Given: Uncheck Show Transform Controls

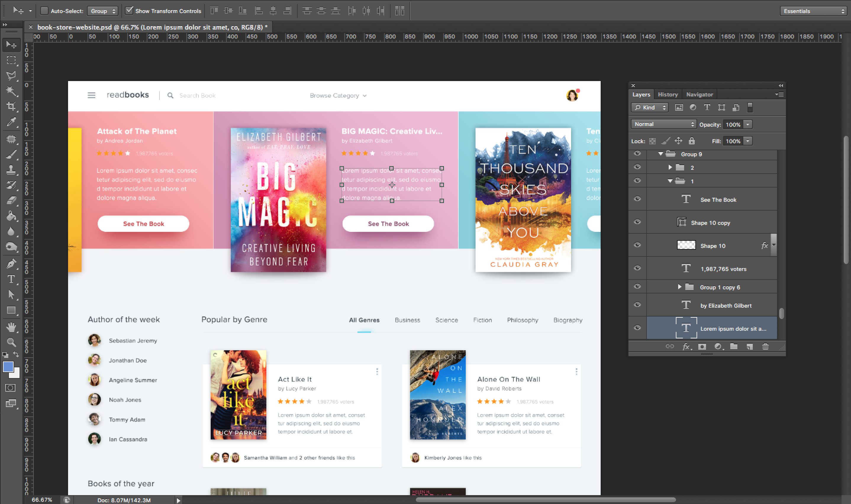Looking at the screenshot, I should coord(129,11).
